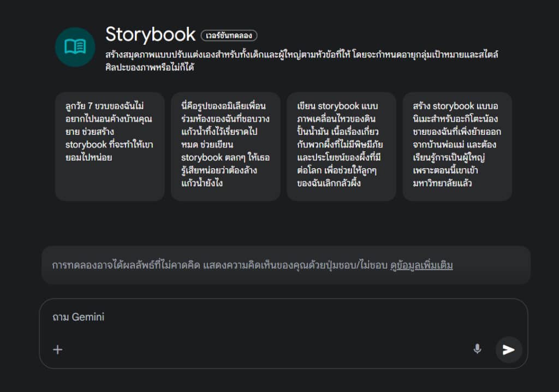This screenshot has height=392, width=559.
Task: Pick the claymation bees storybook suggestion card
Action: [341, 146]
